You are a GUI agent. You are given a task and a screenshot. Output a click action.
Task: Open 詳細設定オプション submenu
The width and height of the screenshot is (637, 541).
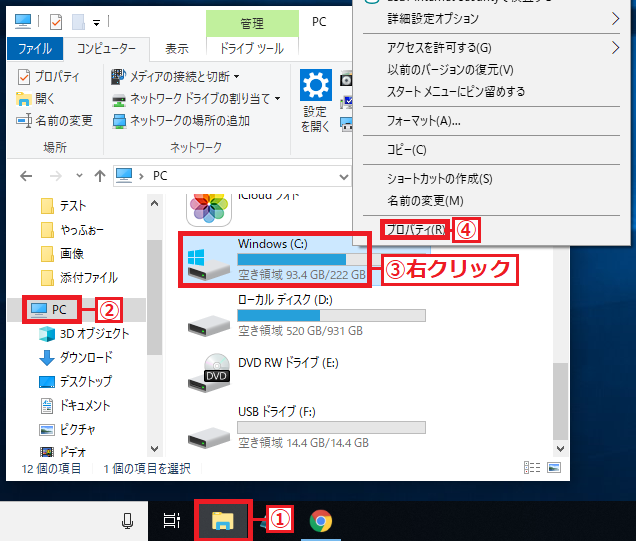pyautogui.click(x=492, y=19)
